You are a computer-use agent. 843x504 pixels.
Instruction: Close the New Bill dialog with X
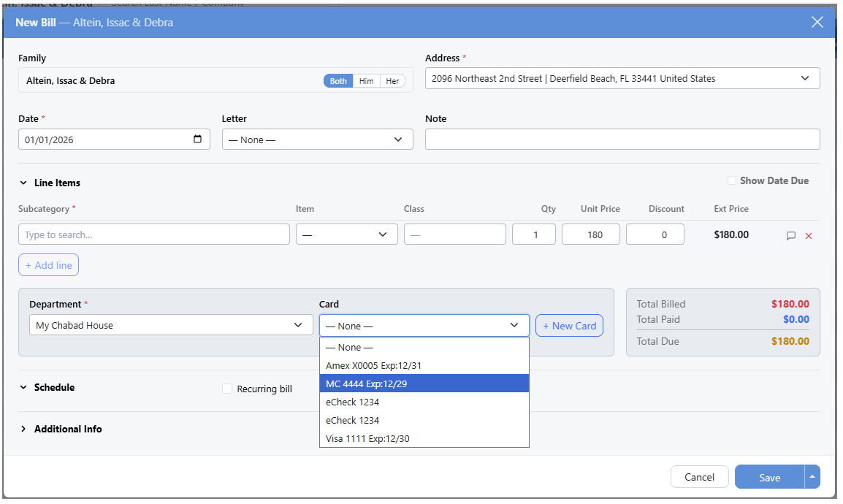[817, 22]
